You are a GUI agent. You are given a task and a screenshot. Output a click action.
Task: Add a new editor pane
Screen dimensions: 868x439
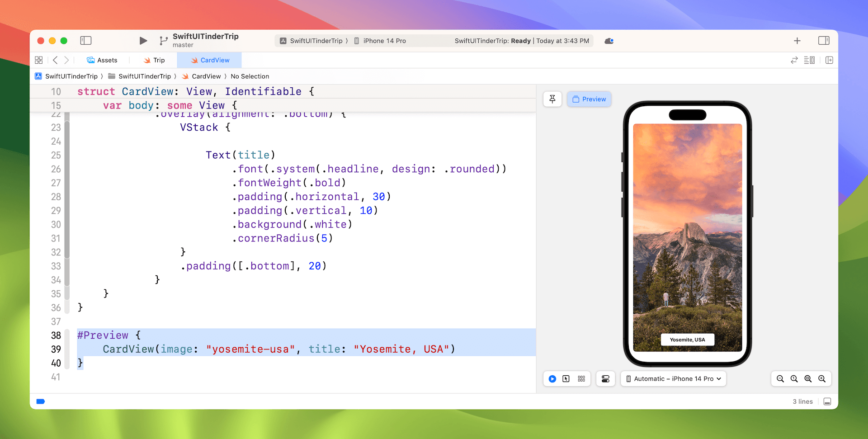(829, 60)
